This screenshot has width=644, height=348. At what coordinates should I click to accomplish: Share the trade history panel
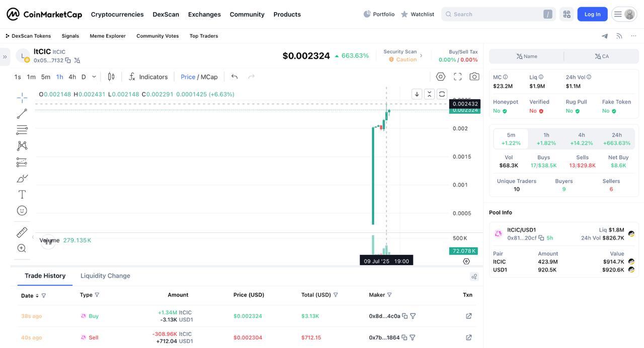pos(474,277)
